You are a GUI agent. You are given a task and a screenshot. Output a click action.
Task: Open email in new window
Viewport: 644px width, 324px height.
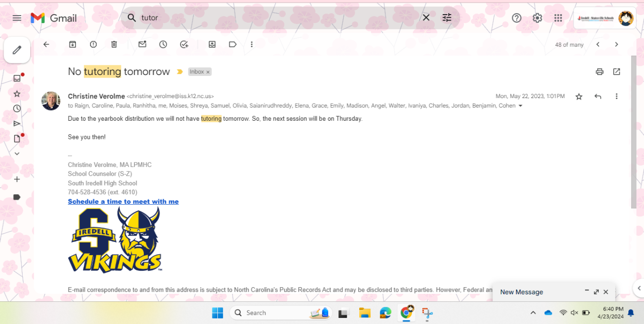617,72
